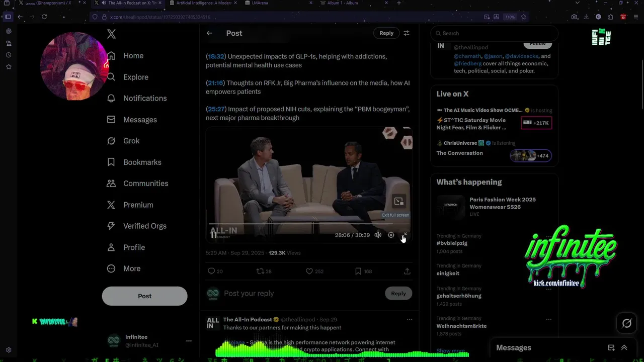Share the post via share icon
This screenshot has height=362, width=644.
coord(407,271)
